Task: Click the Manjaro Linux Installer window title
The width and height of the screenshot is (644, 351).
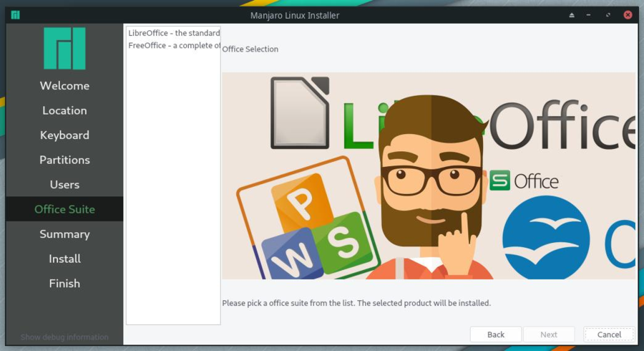Action: pyautogui.click(x=295, y=15)
